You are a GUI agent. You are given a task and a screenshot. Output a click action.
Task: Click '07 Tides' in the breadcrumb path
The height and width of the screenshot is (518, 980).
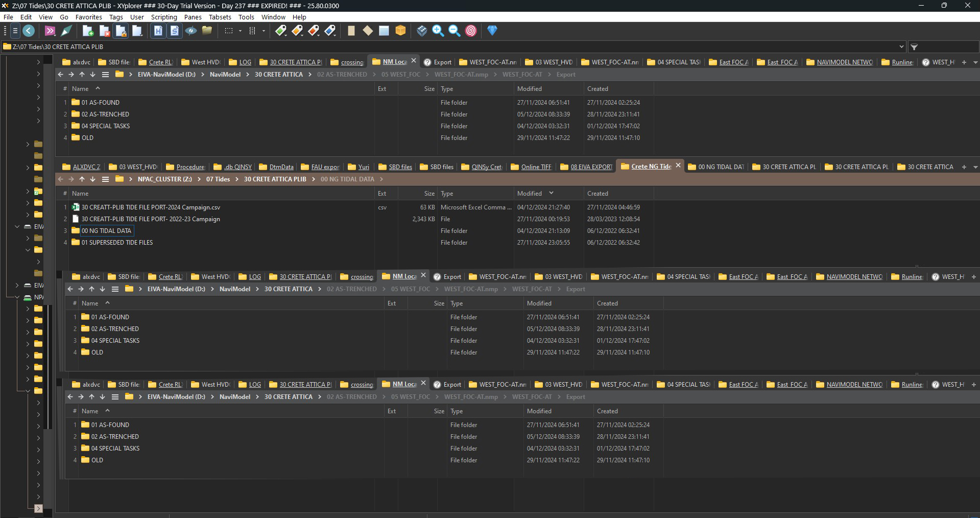(218, 179)
